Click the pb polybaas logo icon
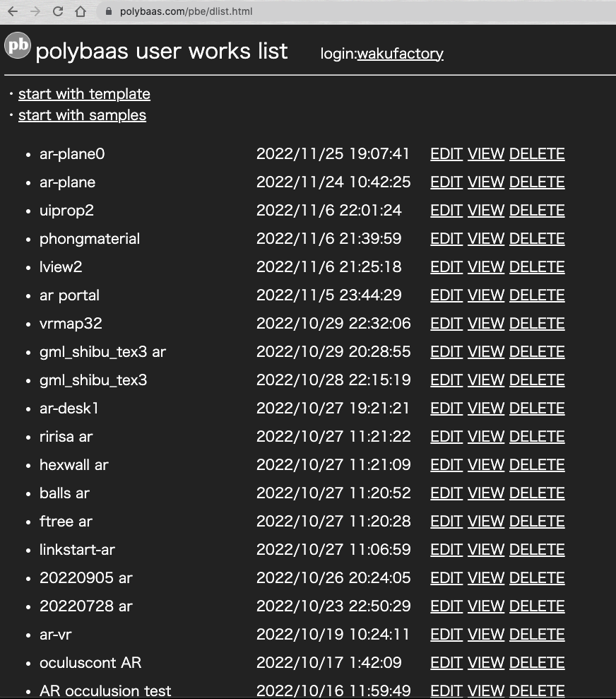This screenshot has width=616, height=699. [17, 46]
